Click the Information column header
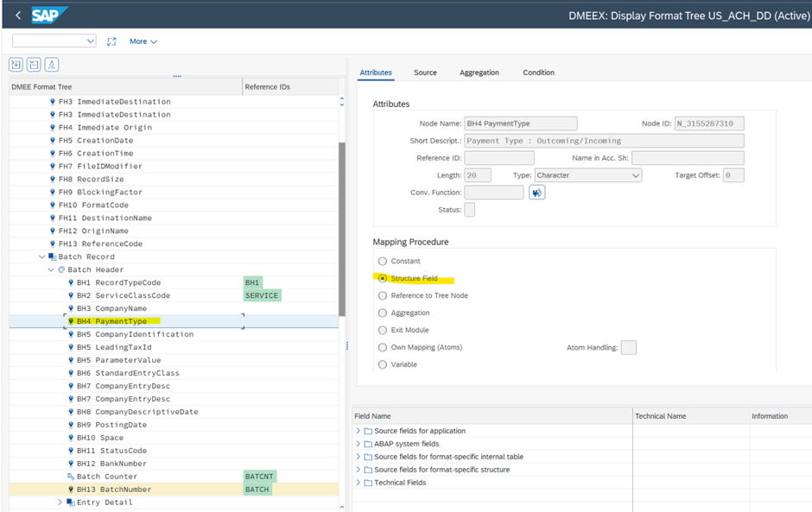 781,416
